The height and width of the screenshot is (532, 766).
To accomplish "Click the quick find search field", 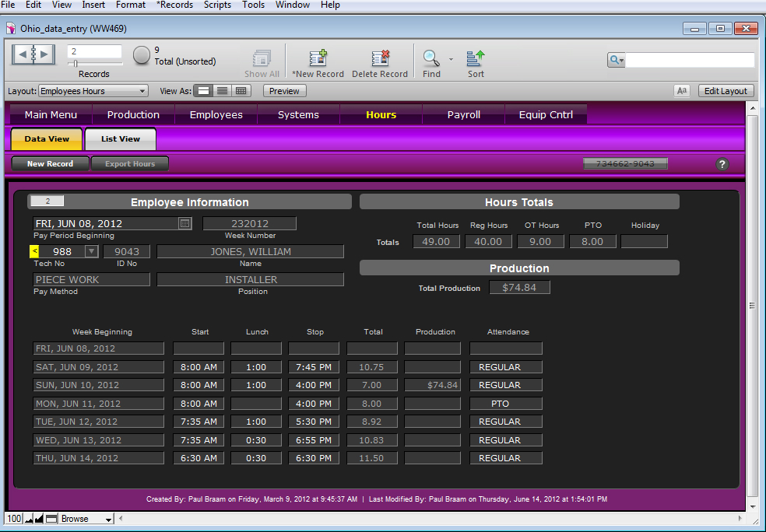I will pos(689,60).
